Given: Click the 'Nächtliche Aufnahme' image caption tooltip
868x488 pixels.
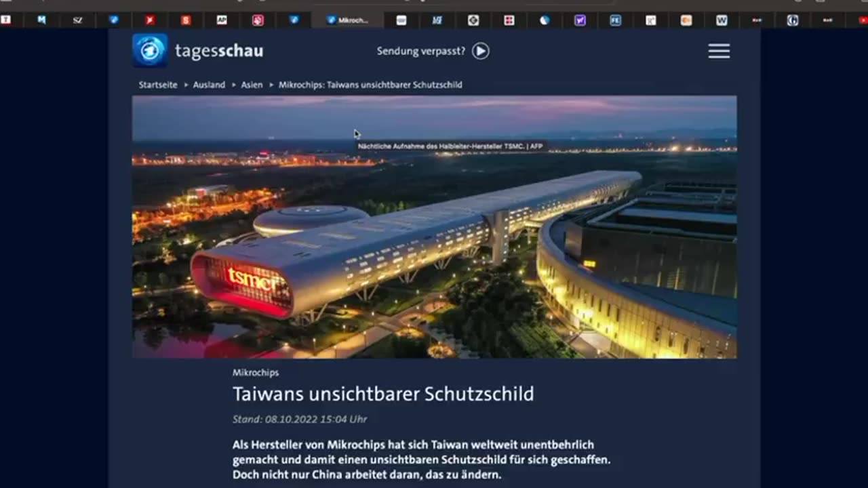Looking at the screenshot, I should coord(450,146).
